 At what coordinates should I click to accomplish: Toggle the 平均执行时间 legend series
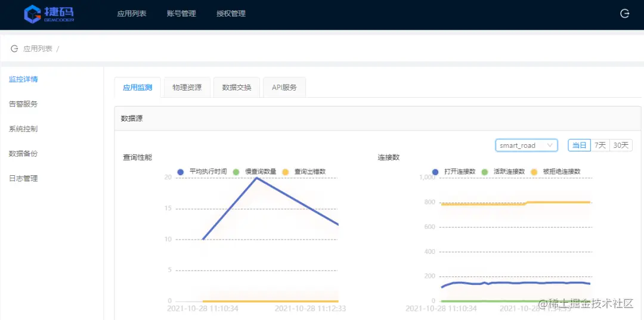click(x=202, y=172)
